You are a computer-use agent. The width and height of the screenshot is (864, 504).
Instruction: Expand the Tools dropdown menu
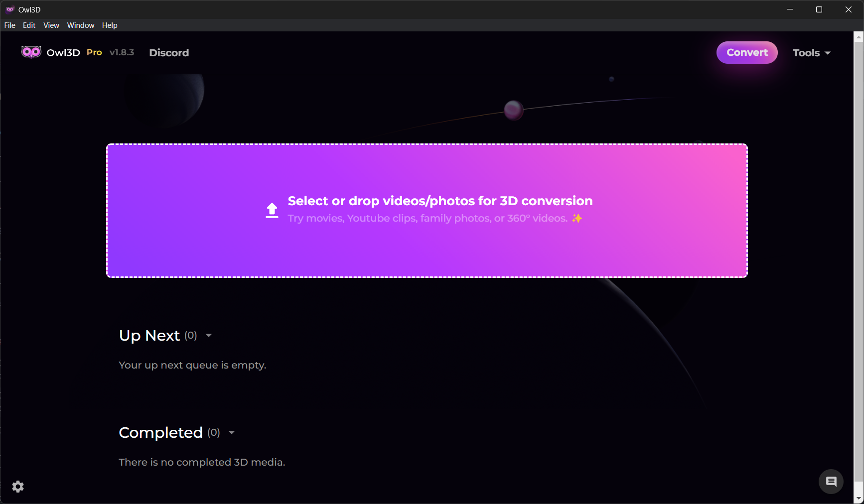point(811,53)
